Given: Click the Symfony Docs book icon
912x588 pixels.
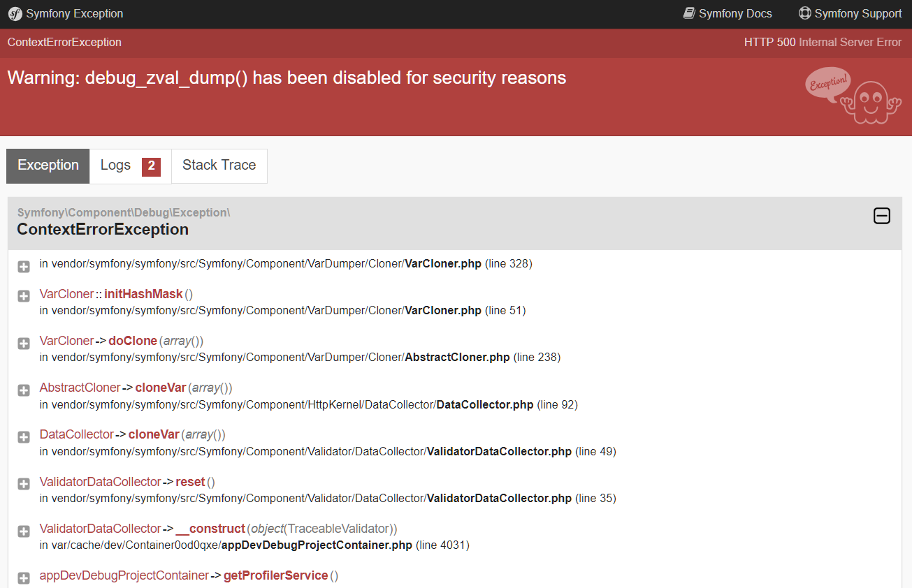Looking at the screenshot, I should tap(689, 13).
